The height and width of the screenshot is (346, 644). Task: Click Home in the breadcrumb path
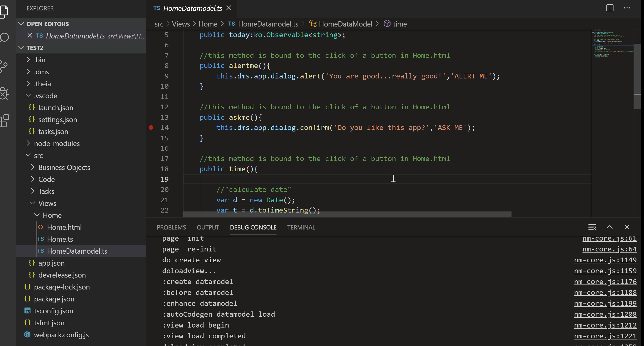(208, 24)
